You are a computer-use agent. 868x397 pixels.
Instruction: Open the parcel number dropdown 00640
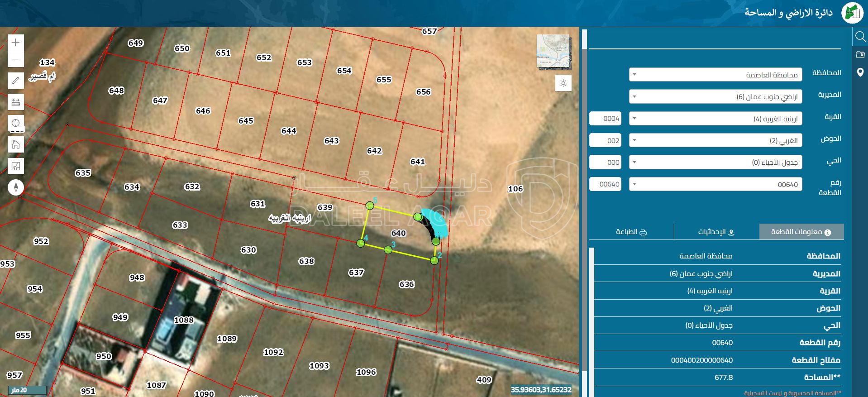[x=715, y=184]
